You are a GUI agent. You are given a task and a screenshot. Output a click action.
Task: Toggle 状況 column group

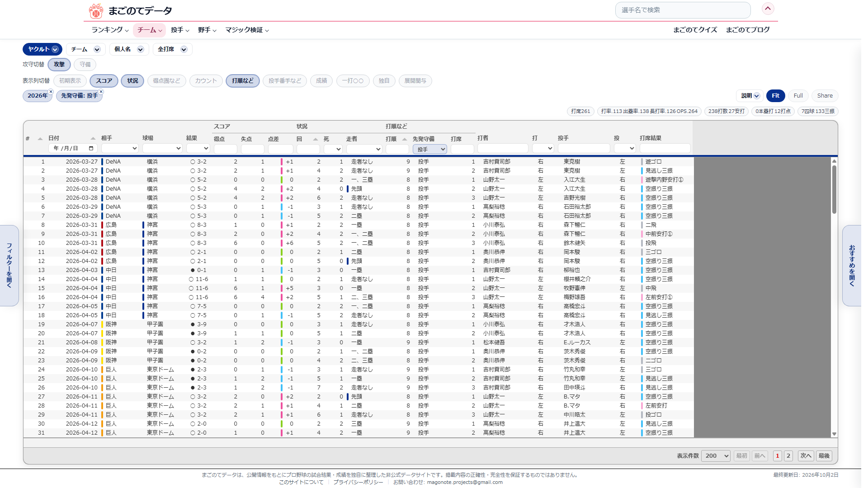[132, 81]
